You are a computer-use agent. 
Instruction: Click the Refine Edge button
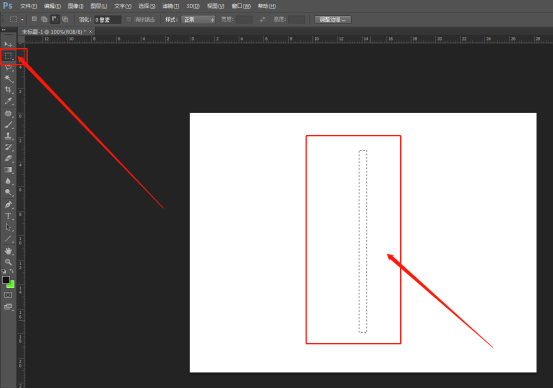(333, 20)
